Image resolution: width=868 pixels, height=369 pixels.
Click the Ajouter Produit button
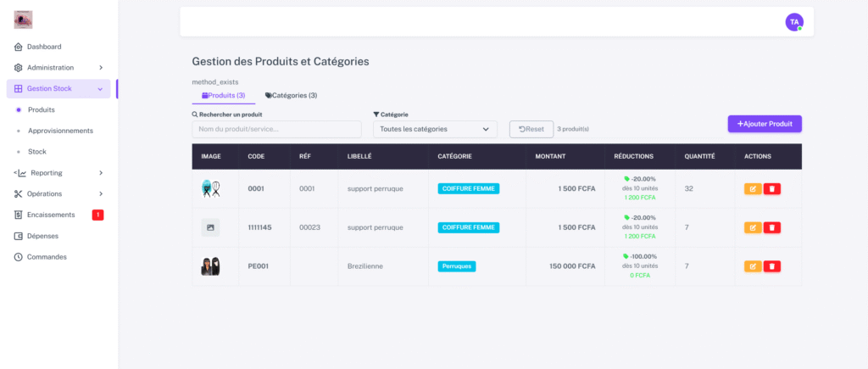click(x=764, y=124)
